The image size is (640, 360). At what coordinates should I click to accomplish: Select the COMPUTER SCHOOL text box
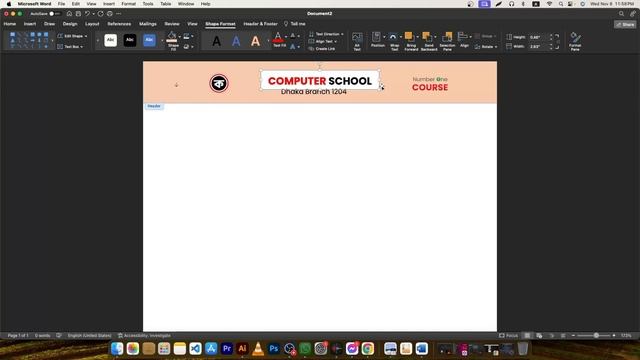(320, 81)
